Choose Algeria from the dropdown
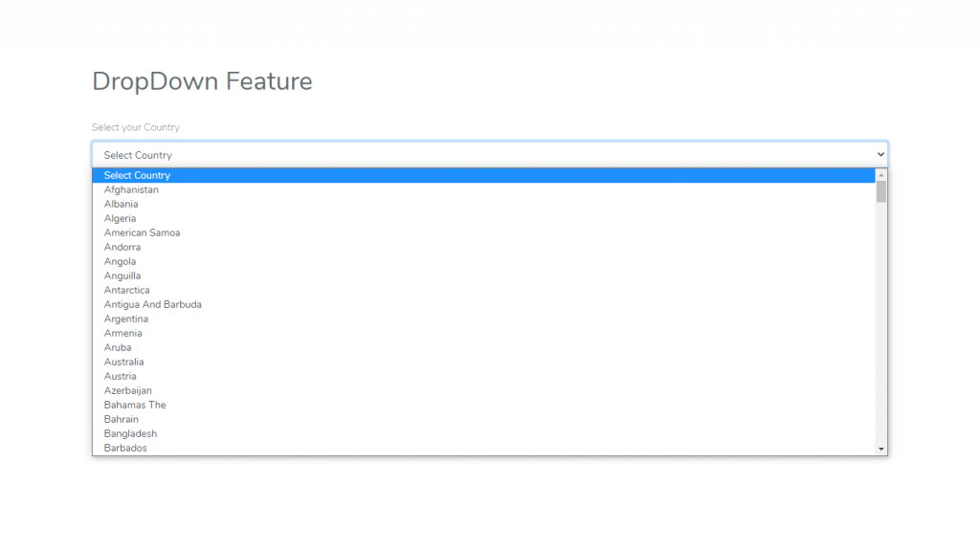Viewport: 980px width, 551px height. click(120, 218)
